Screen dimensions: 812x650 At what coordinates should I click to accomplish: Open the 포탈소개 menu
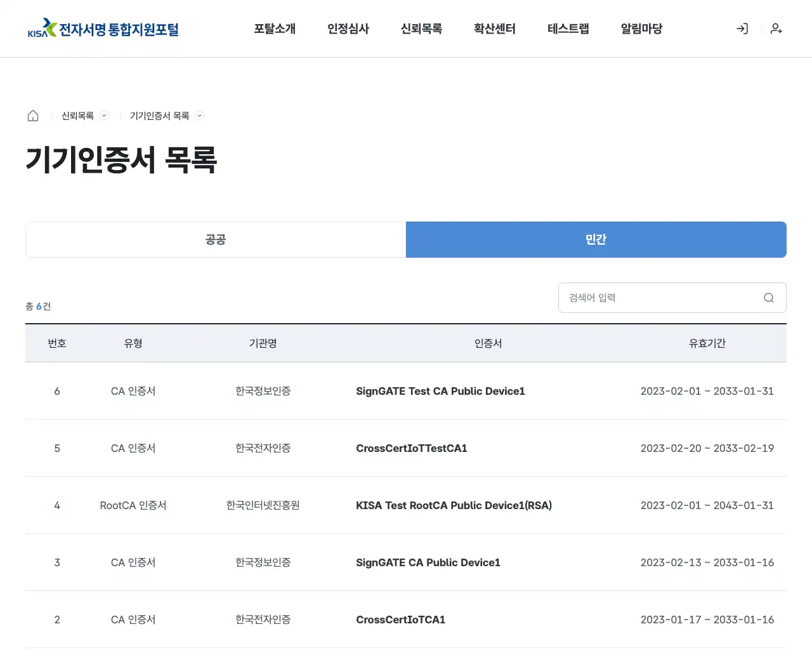(275, 29)
